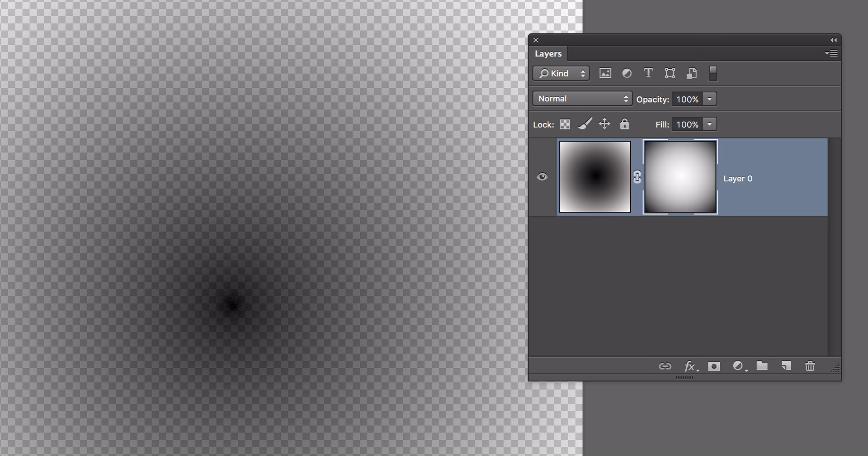Click the panel resize grip corner
The image size is (868, 456).
pos(835,368)
